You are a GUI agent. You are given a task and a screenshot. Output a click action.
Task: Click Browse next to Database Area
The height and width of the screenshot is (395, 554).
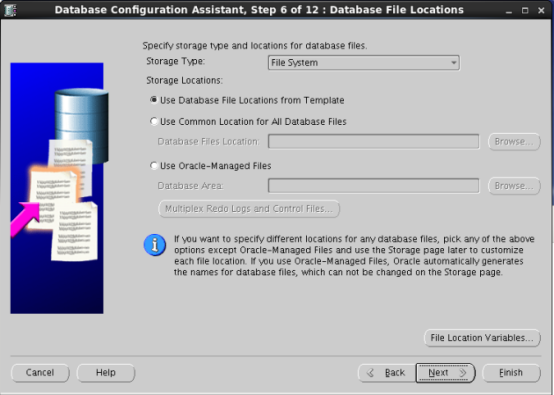514,186
